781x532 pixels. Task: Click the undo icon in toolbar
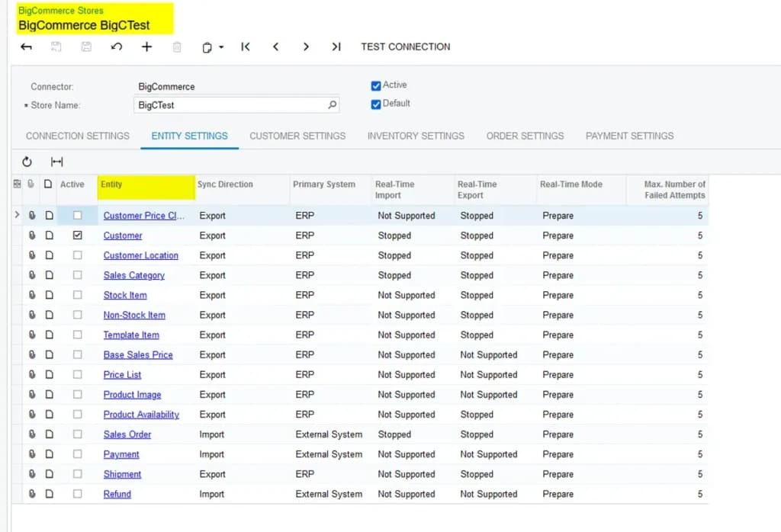[x=117, y=46]
